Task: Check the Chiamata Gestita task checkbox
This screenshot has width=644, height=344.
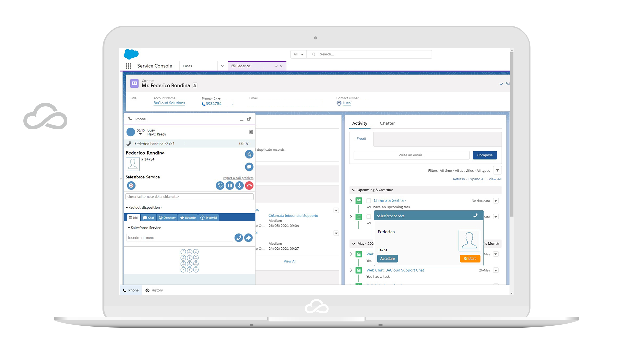Action: tap(369, 201)
